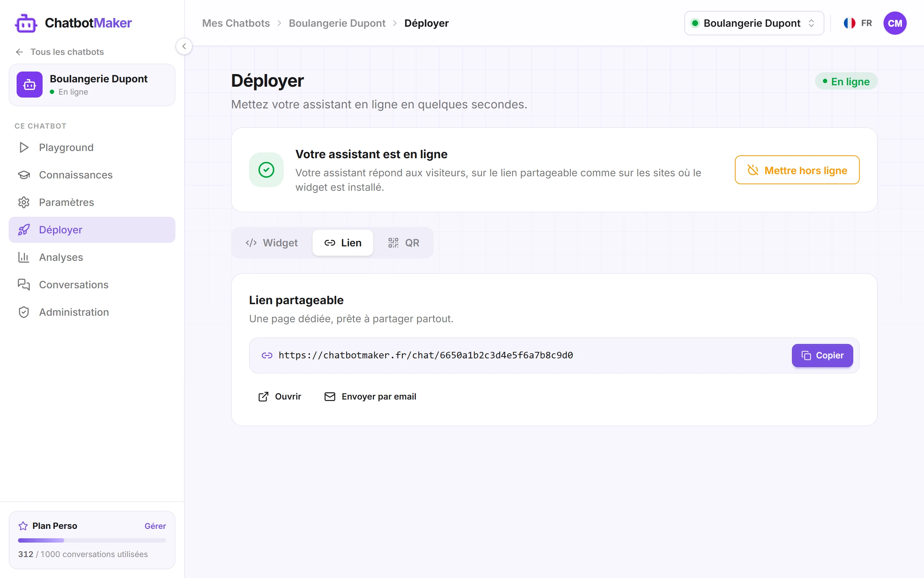The image size is (924, 578).
Task: Click the Ouvrir external link icon
Action: [x=263, y=397]
